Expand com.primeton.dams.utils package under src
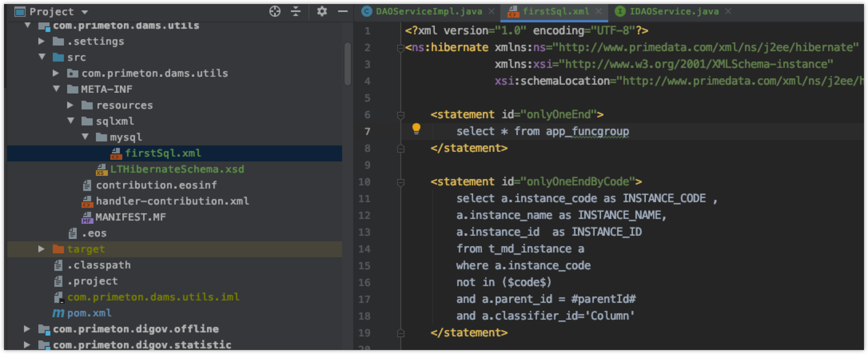The height and width of the screenshot is (354, 868). [56, 73]
